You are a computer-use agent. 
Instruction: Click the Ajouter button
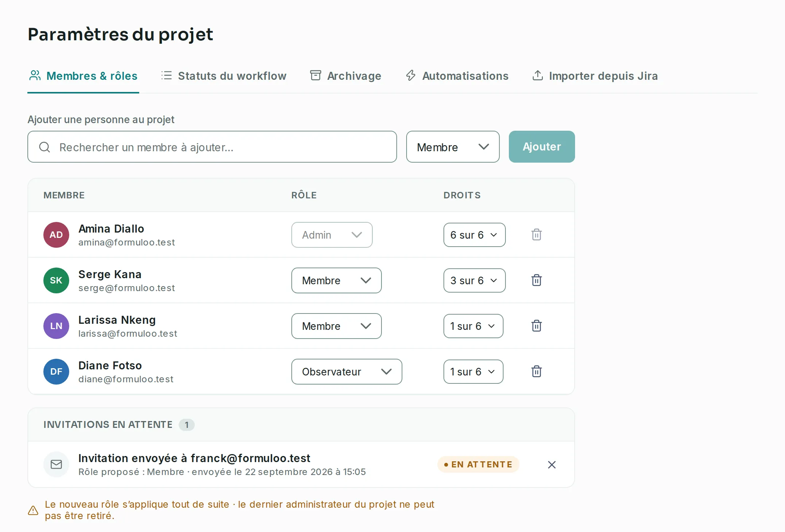tap(542, 147)
